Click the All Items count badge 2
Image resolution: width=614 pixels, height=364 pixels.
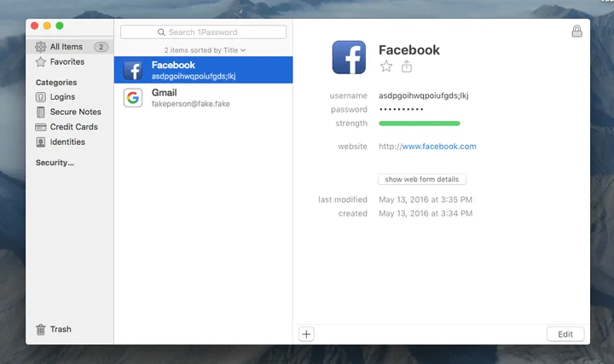(x=101, y=47)
